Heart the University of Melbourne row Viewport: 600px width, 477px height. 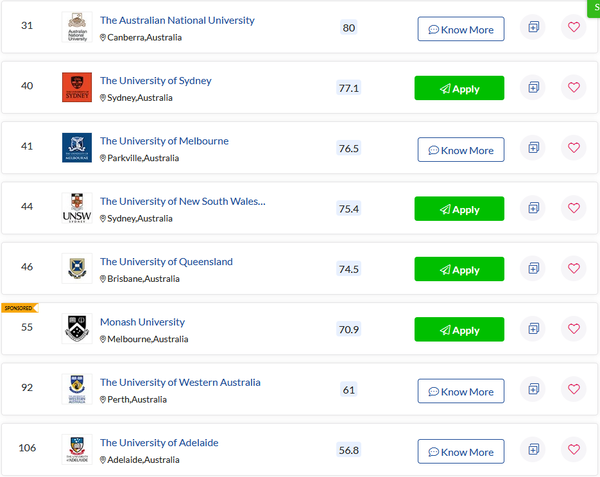[574, 148]
